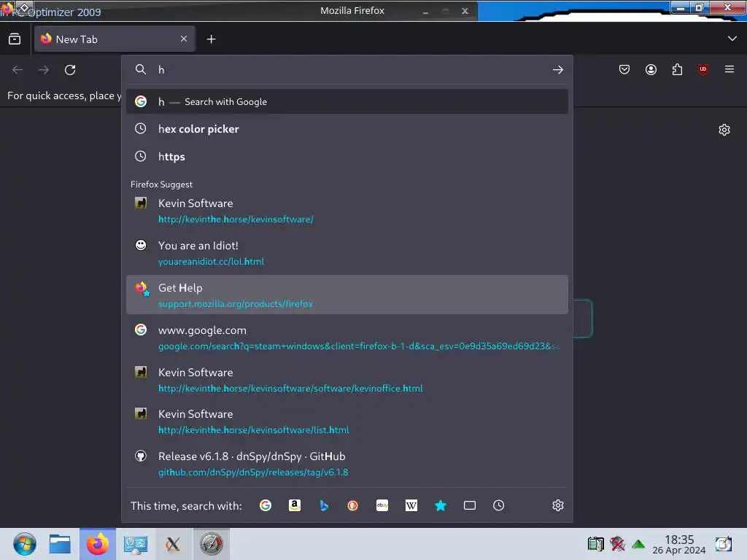Open the www.google.com search history suggestion
747x560 pixels.
tap(347, 337)
